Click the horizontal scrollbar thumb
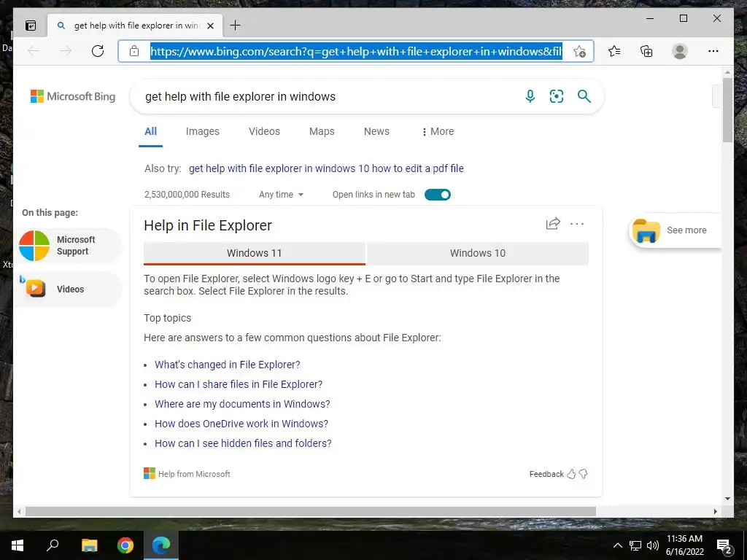This screenshot has height=560, width=747. [311, 511]
